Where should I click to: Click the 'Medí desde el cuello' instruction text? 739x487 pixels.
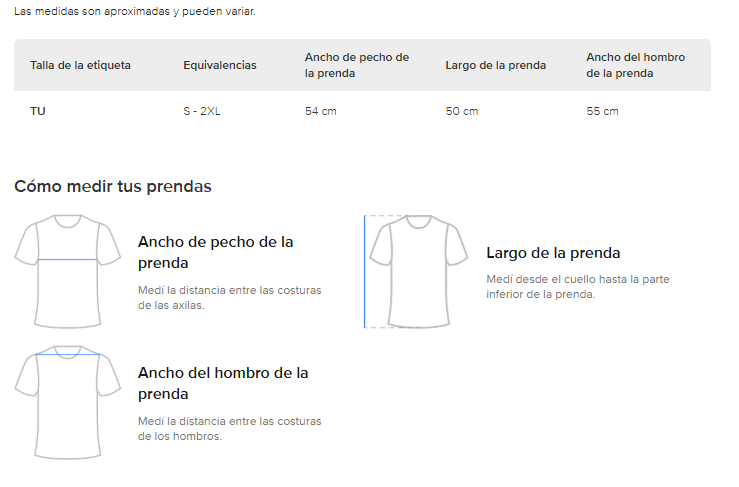tap(578, 287)
